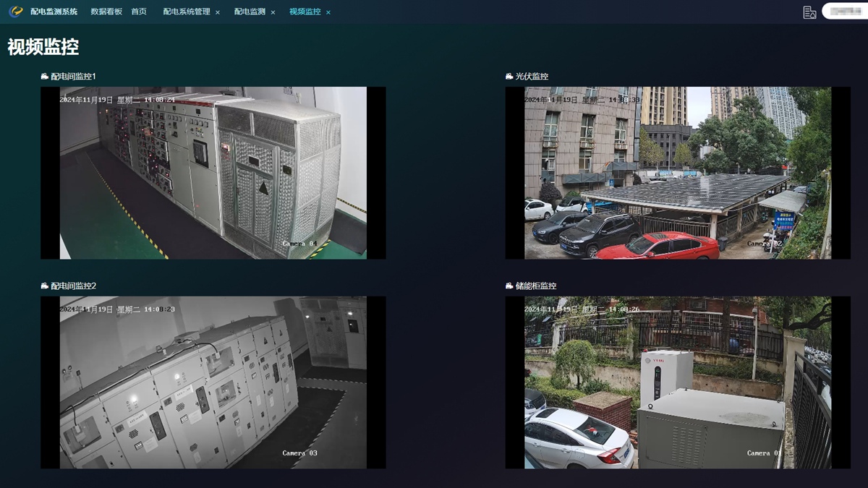
Task: Open the document icon in top-right header
Action: click(809, 12)
